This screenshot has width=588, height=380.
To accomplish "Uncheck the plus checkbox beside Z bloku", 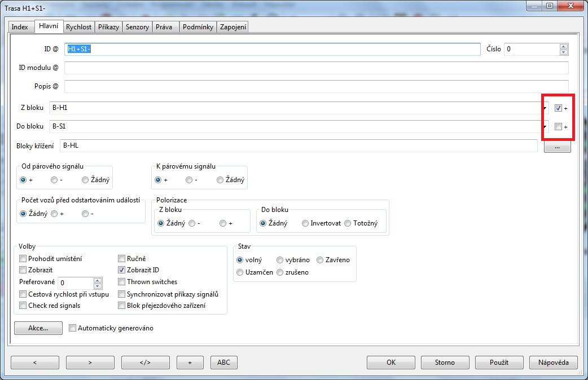I will [558, 108].
